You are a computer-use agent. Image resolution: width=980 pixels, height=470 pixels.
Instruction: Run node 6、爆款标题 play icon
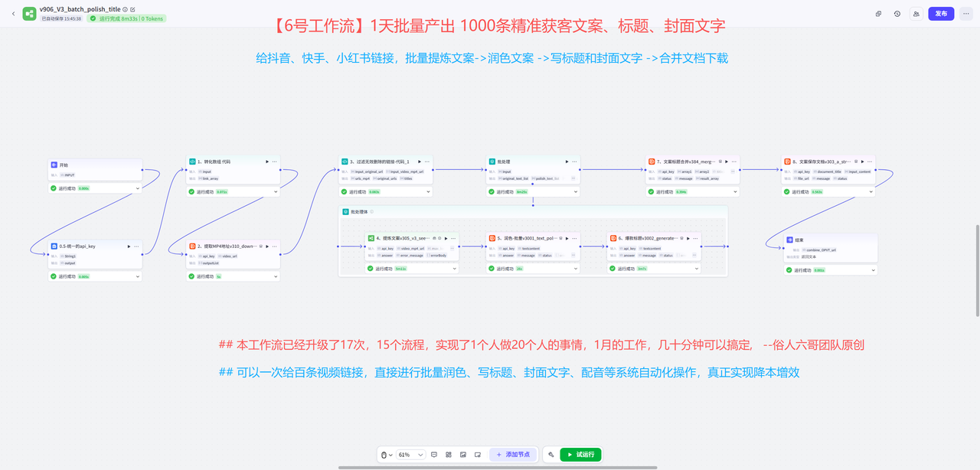(x=688, y=238)
